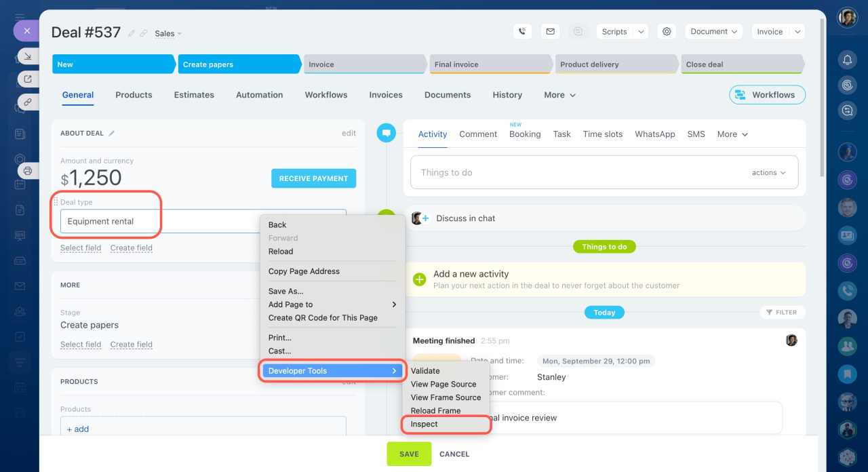Click green plus Add new activity icon

(420, 279)
